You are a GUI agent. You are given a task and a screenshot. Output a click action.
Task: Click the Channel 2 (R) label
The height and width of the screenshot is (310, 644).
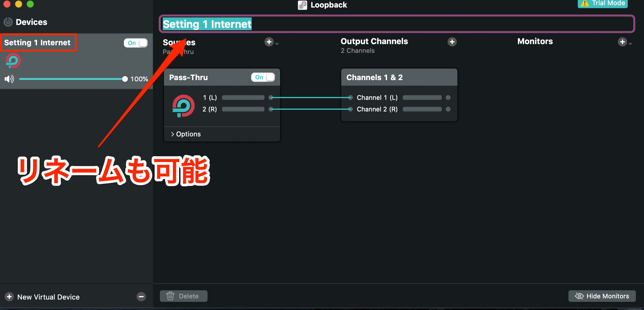[377, 109]
